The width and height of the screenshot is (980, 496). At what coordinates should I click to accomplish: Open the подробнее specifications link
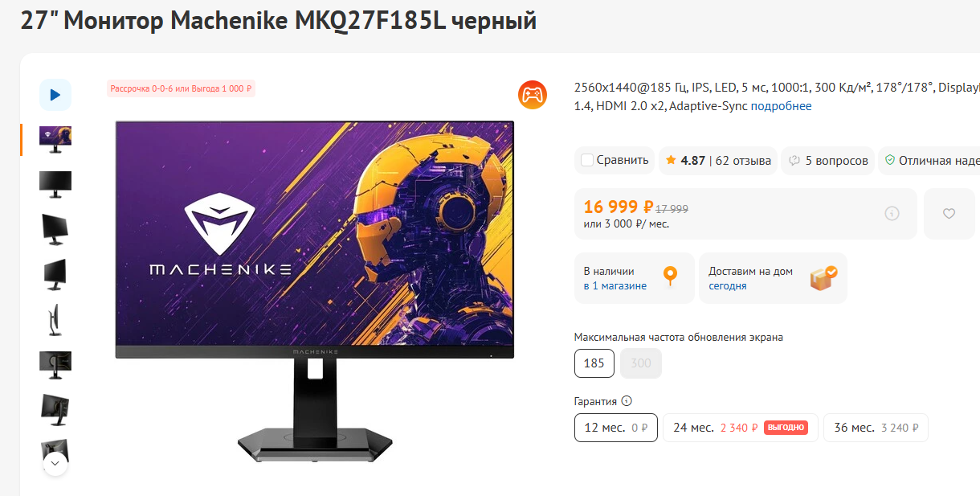point(781,106)
